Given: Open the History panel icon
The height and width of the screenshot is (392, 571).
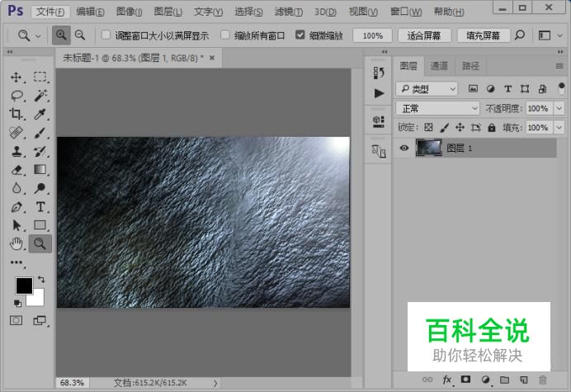Looking at the screenshot, I should [x=379, y=73].
